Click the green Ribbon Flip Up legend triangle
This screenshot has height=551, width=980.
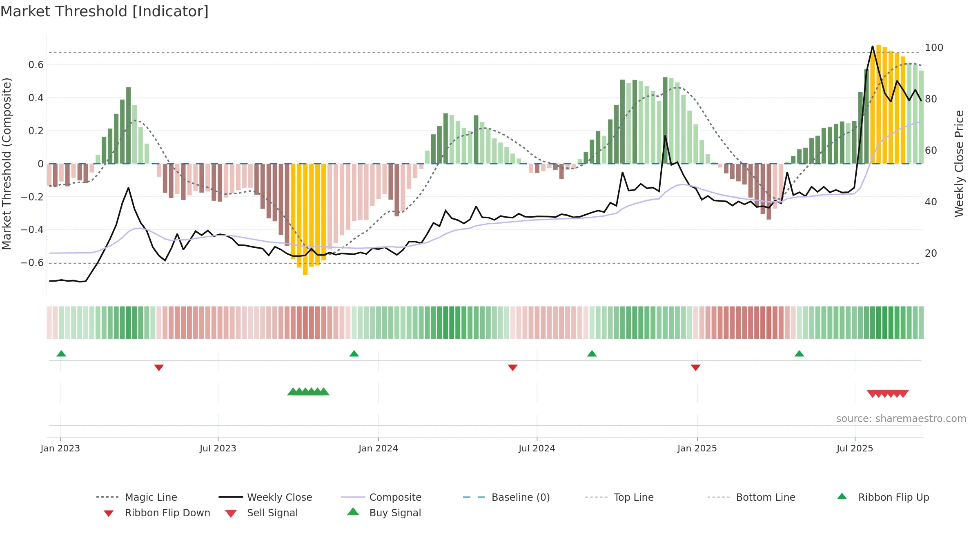click(x=842, y=496)
